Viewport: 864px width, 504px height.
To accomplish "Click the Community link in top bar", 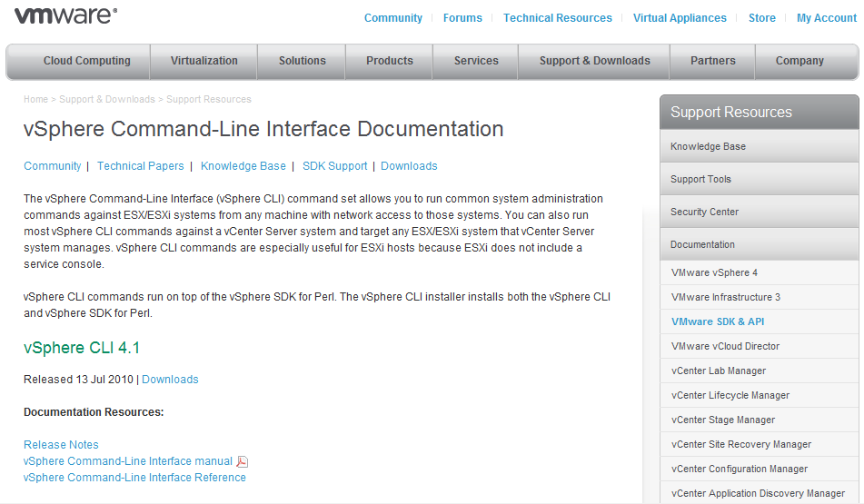I will pyautogui.click(x=393, y=18).
